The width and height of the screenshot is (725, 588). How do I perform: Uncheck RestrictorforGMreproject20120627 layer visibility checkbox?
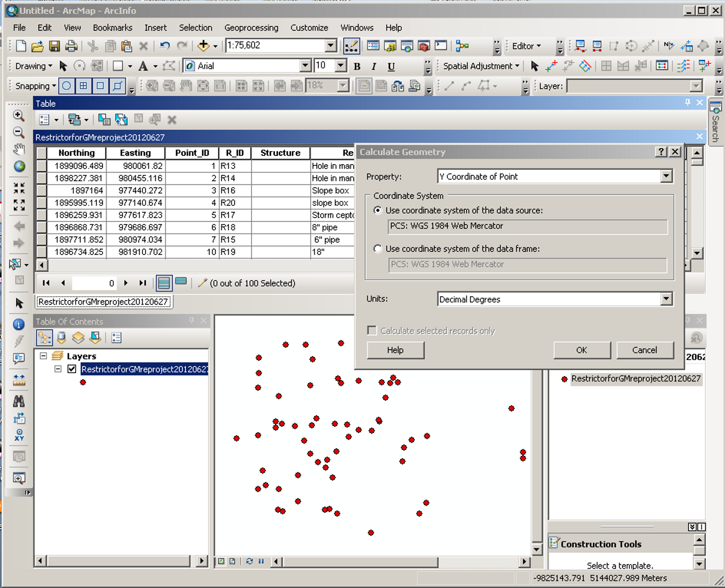(x=72, y=369)
